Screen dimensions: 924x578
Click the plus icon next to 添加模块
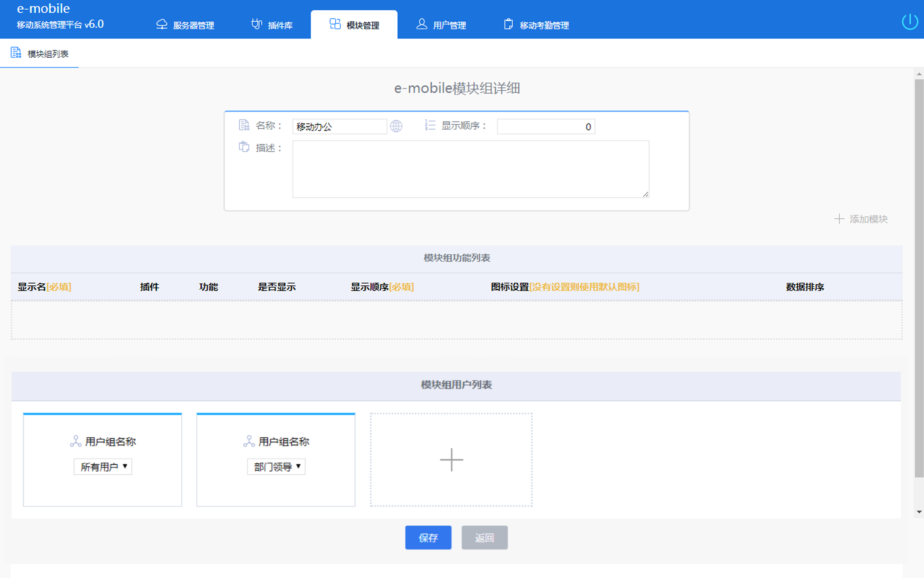(839, 219)
